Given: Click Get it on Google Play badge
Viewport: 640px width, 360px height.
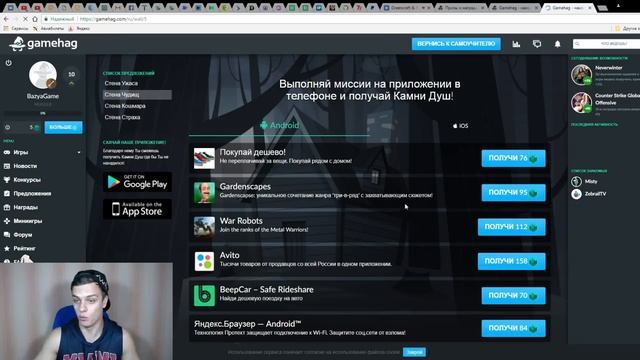Looking at the screenshot, I should coord(137,182).
